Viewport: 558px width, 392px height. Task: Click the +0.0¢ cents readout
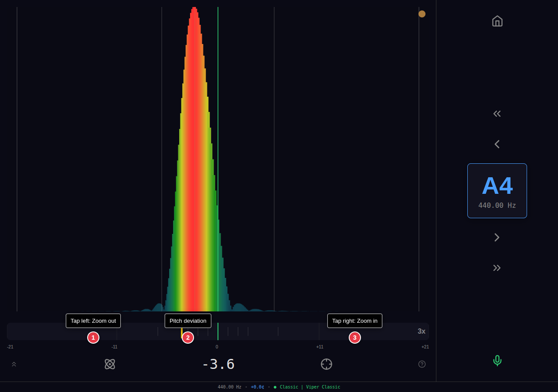coord(257,387)
